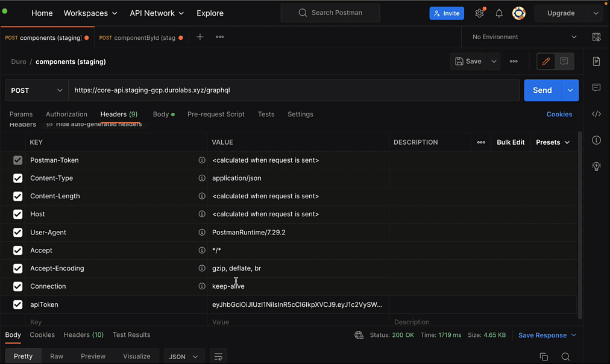
Task: Open the documentation sidebar icon
Action: tap(596, 61)
